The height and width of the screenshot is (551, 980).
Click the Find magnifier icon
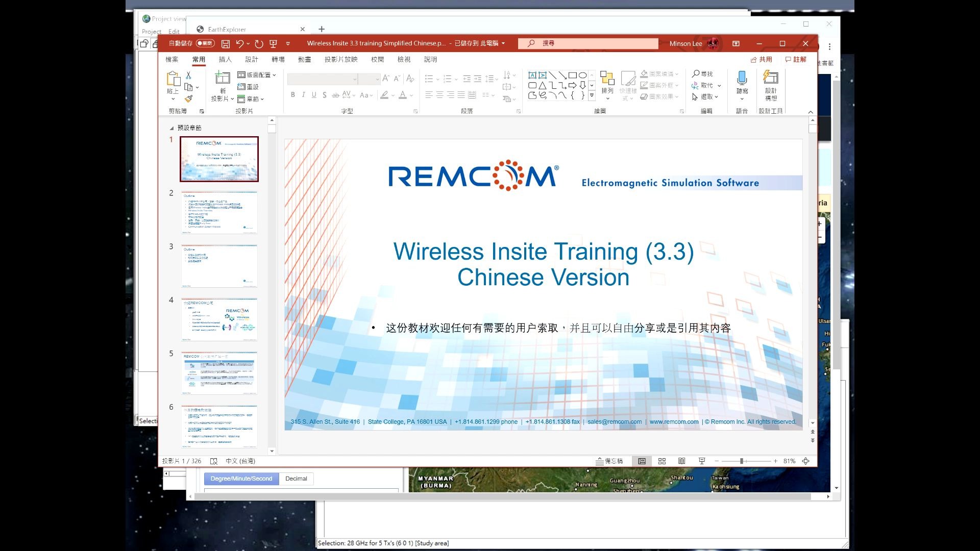click(x=696, y=73)
